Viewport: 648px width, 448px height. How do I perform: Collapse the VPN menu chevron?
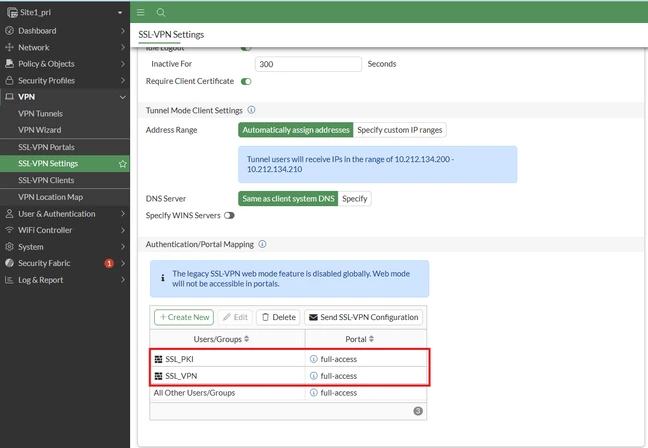click(123, 97)
